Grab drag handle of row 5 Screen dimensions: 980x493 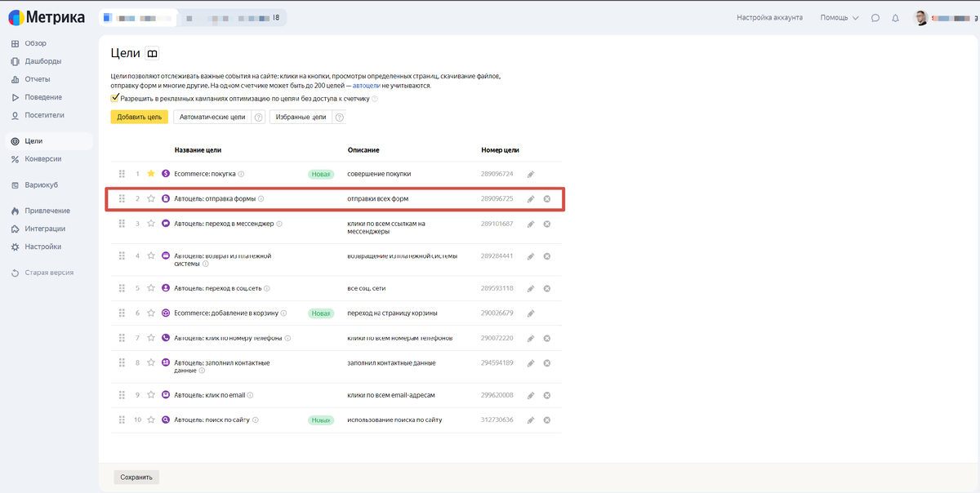122,288
